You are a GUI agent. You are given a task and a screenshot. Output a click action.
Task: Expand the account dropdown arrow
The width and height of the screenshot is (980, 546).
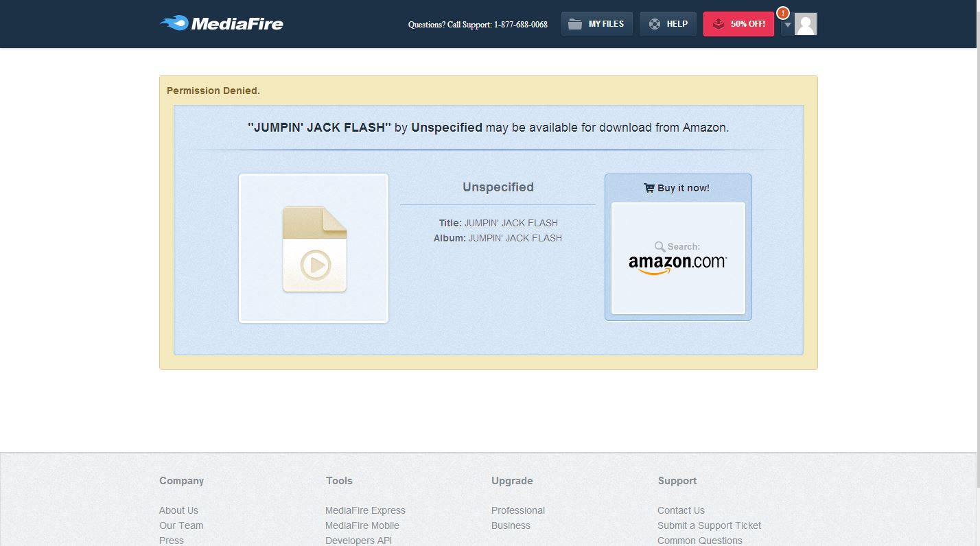click(x=788, y=25)
